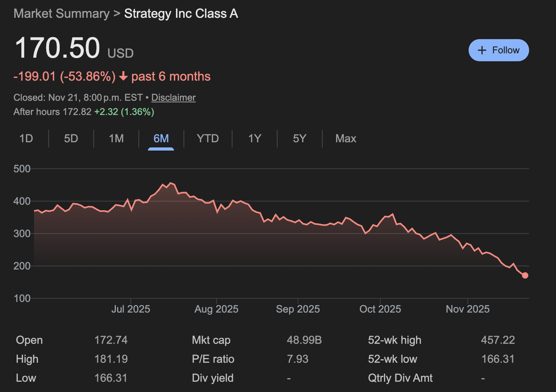The height and width of the screenshot is (392, 556).
Task: Click the Low value 166.31 in first column
Action: click(111, 378)
